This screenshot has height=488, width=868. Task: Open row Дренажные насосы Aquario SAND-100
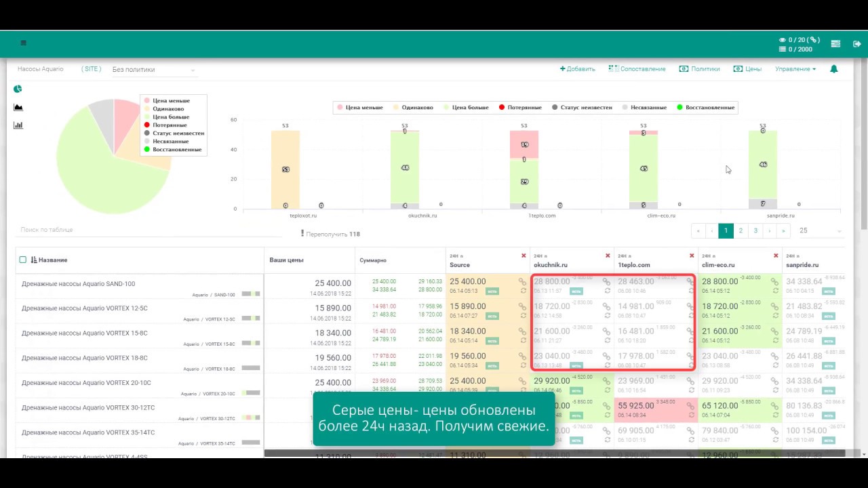[78, 284]
